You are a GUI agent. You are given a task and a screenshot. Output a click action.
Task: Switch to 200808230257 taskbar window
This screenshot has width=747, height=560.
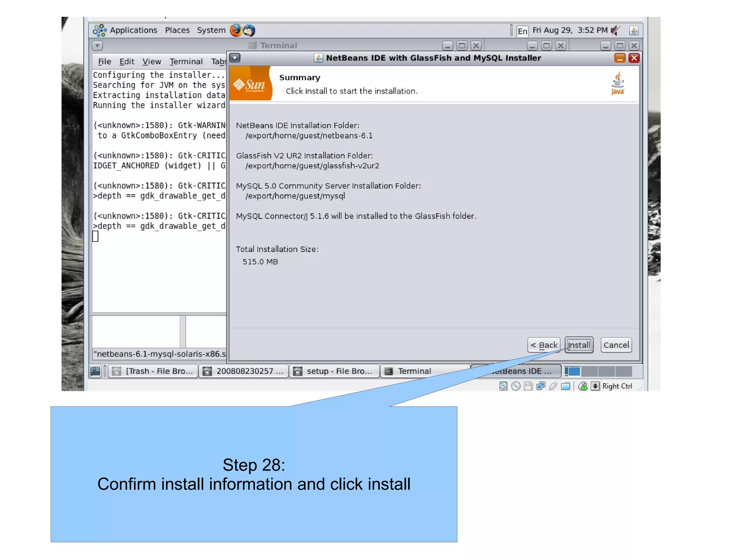(243, 371)
